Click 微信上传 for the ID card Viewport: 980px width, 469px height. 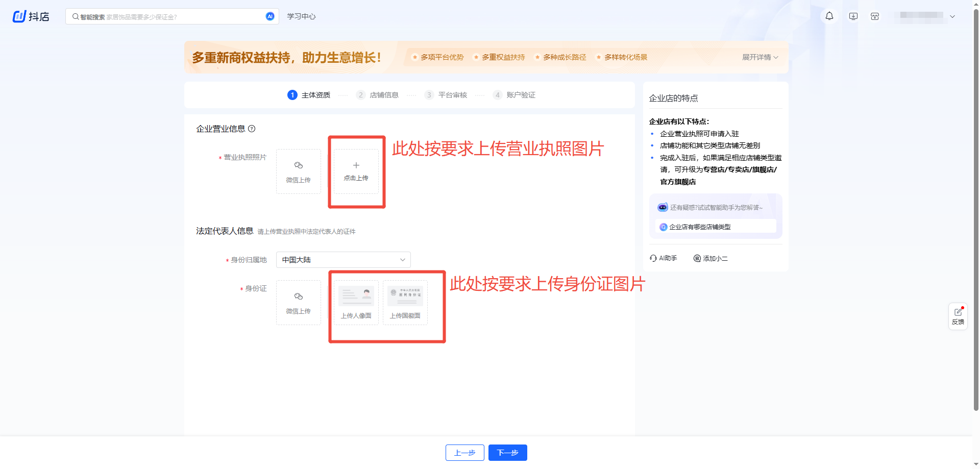coord(298,303)
